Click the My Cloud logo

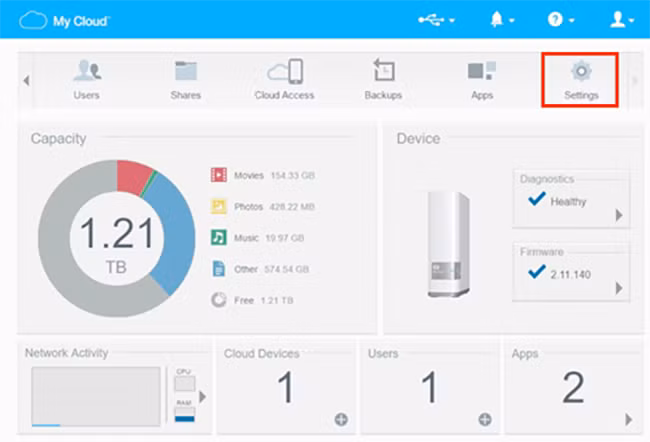[x=64, y=20]
